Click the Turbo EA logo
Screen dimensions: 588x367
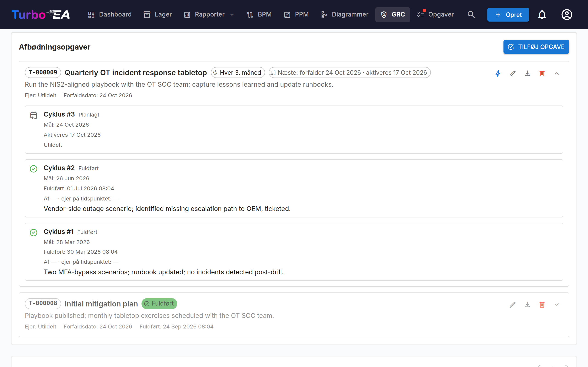(x=41, y=14)
